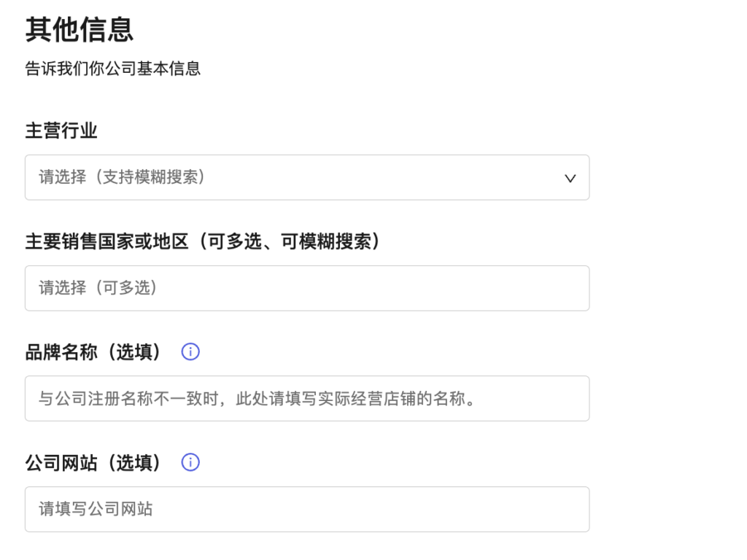The width and height of the screenshot is (747, 560).
Task: Click the info icon next to 公司网站
Action: coord(190,462)
